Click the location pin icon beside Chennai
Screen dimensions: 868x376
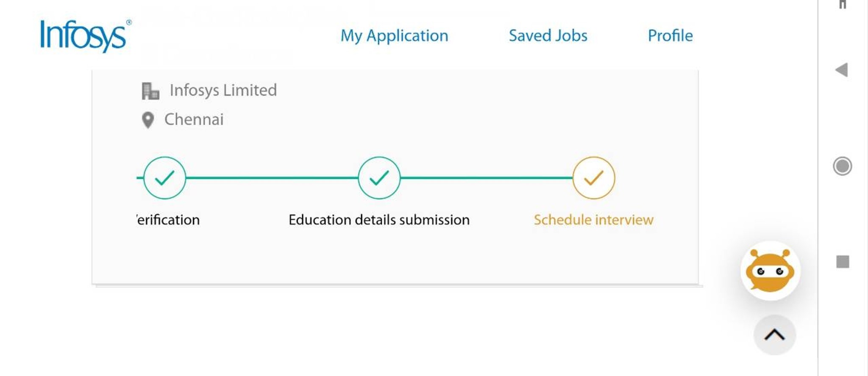pos(147,120)
